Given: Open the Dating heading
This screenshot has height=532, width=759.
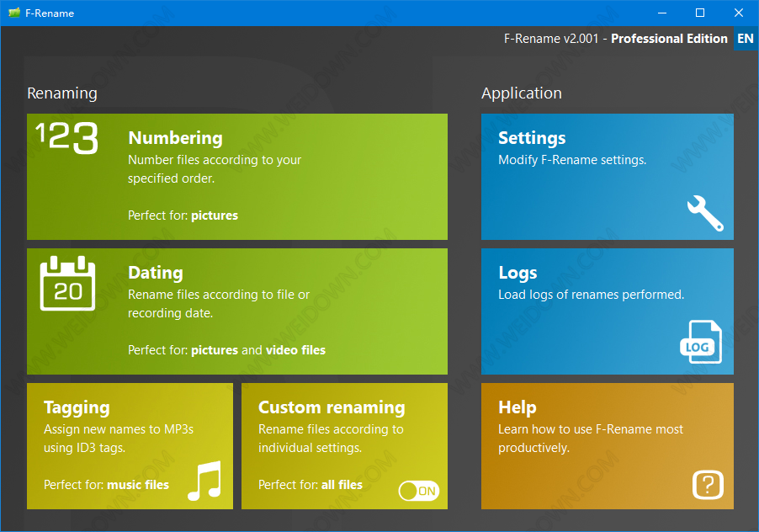Looking at the screenshot, I should pos(156,273).
